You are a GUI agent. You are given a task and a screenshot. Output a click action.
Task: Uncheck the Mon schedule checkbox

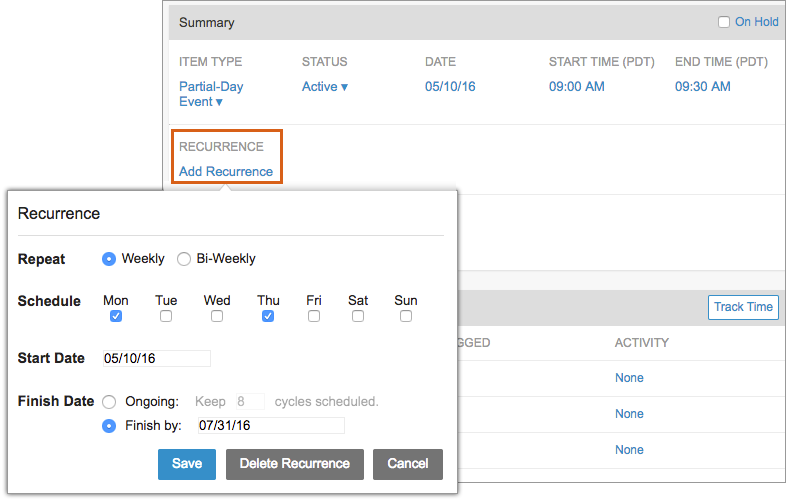coord(116,316)
